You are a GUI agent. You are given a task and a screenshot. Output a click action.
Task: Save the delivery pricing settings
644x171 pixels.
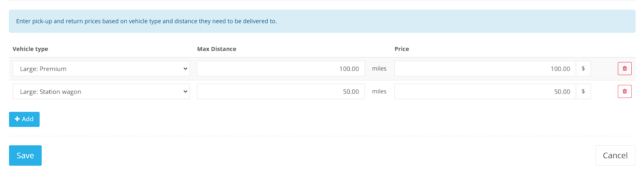[x=25, y=155]
